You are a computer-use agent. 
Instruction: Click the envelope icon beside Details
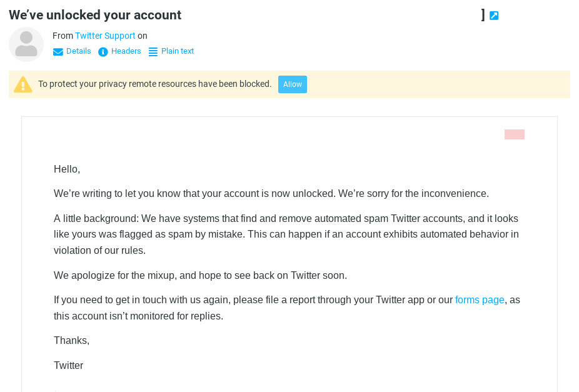coord(58,52)
